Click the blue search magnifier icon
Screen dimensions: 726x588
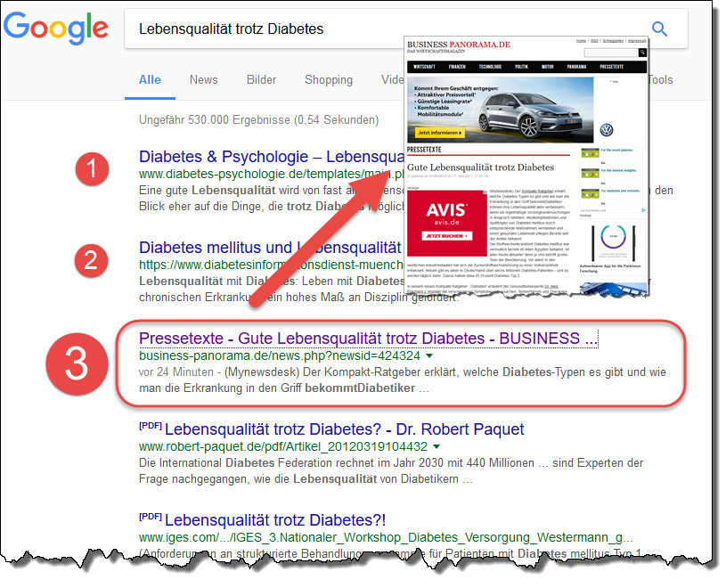click(659, 29)
